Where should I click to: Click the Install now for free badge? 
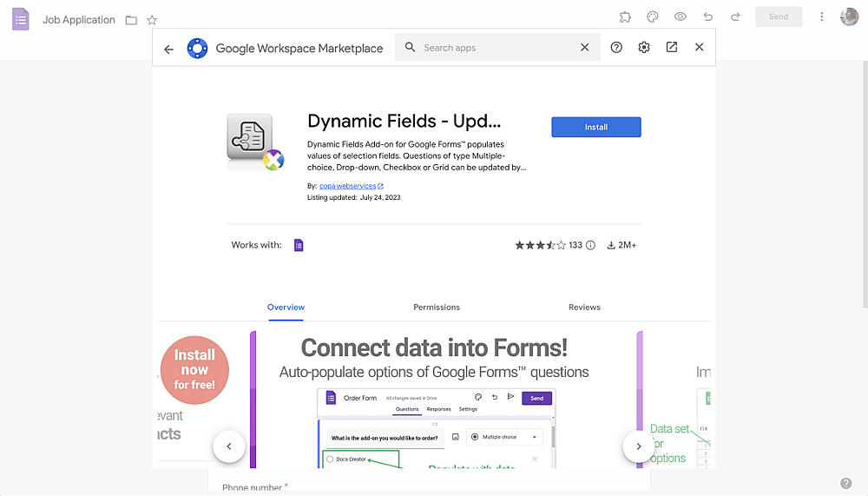(x=194, y=370)
